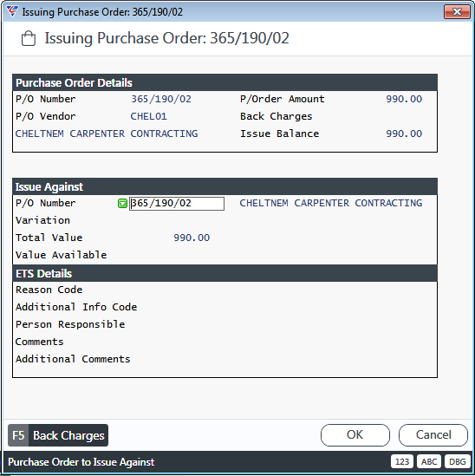
Task: Close the Issuing Purchase Order window
Action: coord(457,12)
